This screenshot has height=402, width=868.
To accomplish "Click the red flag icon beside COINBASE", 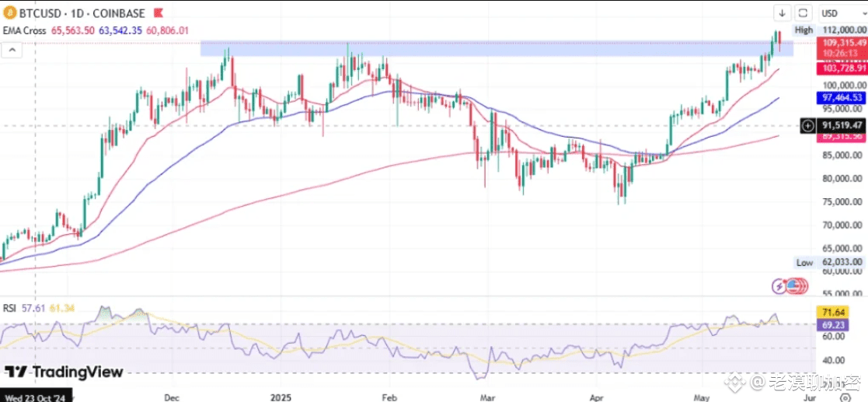I will [x=159, y=13].
